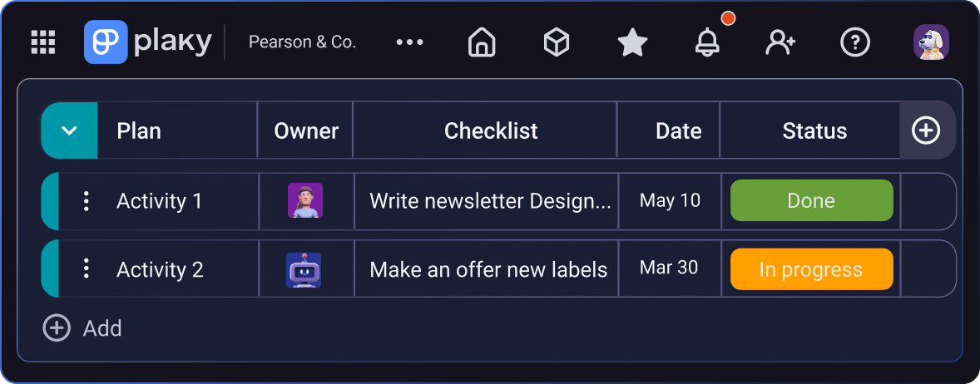980x384 pixels.
Task: Open the user profile avatar
Action: pyautogui.click(x=931, y=42)
